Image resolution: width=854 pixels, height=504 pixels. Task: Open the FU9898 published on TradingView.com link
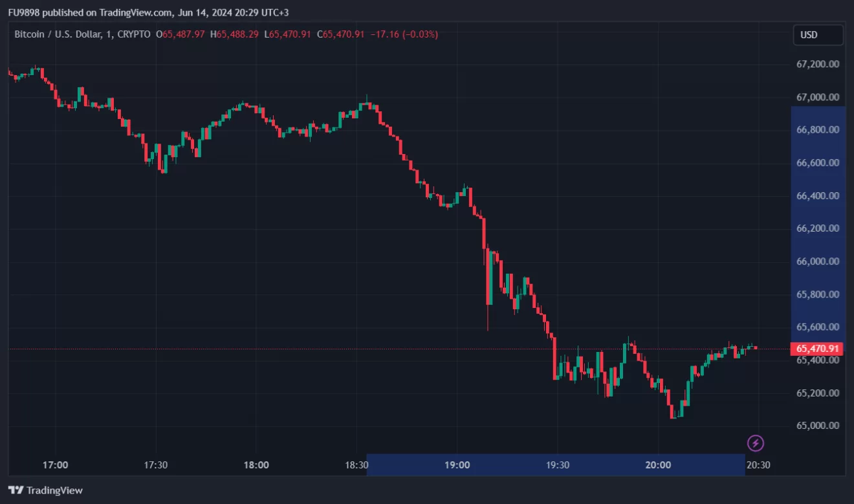(x=91, y=12)
